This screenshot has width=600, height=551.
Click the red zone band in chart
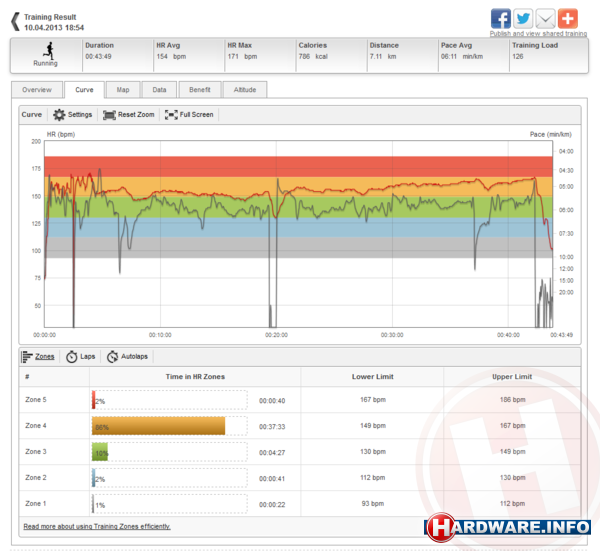pyautogui.click(x=298, y=166)
